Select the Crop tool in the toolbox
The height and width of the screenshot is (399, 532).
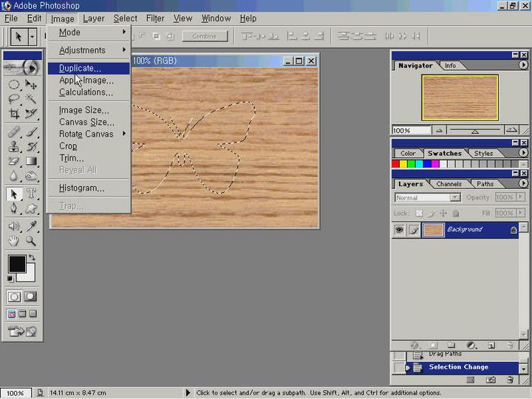14,113
